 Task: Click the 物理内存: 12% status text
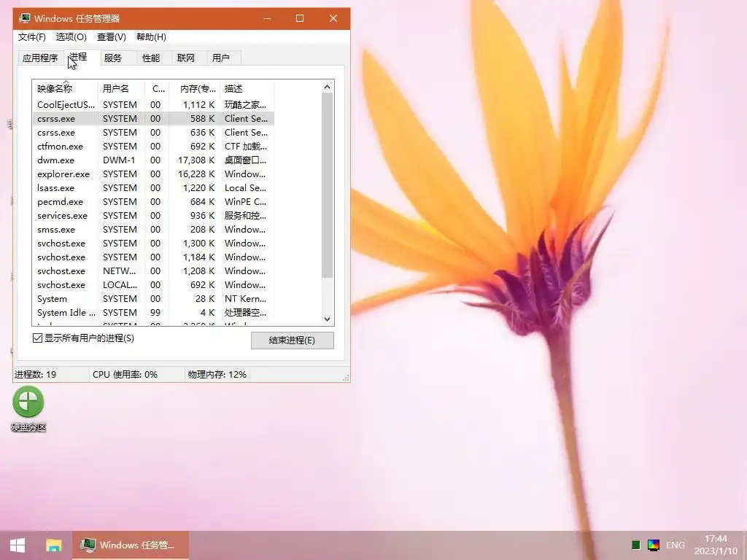click(x=217, y=374)
